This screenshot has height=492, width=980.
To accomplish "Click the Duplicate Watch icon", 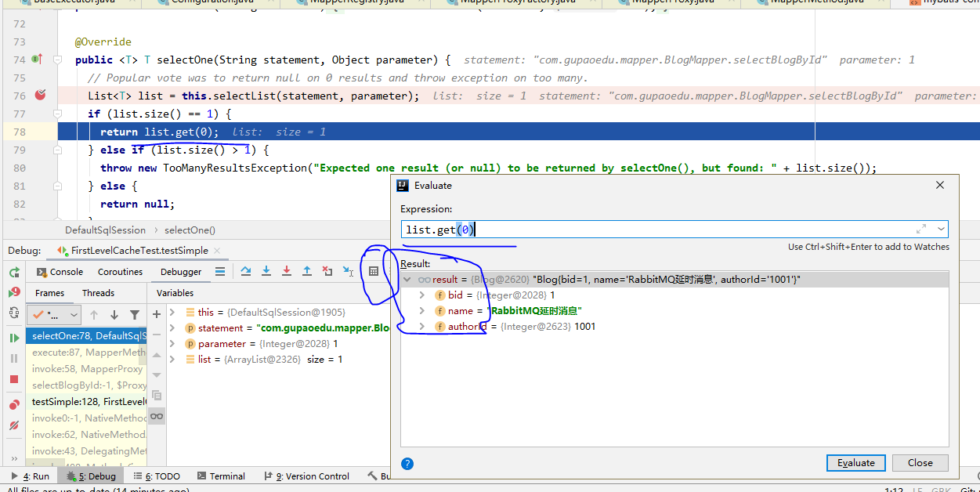I will [x=157, y=396].
